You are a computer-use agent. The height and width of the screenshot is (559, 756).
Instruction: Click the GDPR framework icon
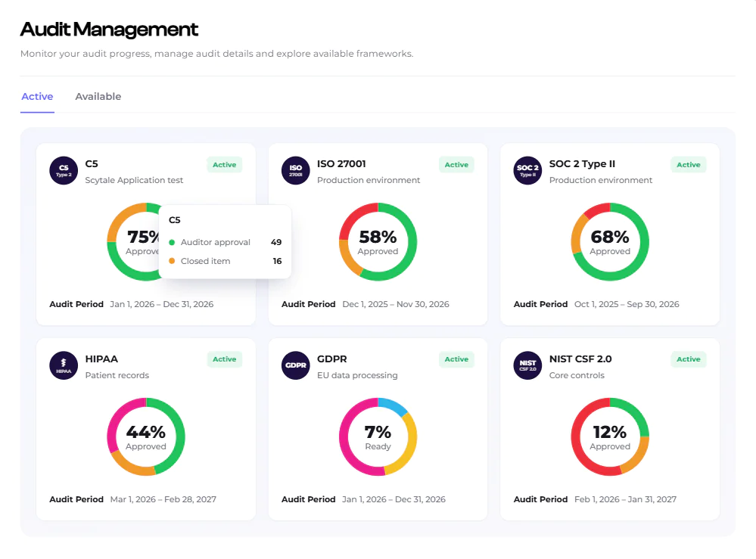[296, 365]
